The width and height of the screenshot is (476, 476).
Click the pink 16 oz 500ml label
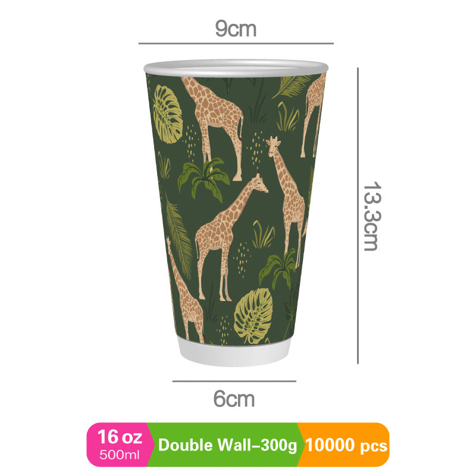120,444
